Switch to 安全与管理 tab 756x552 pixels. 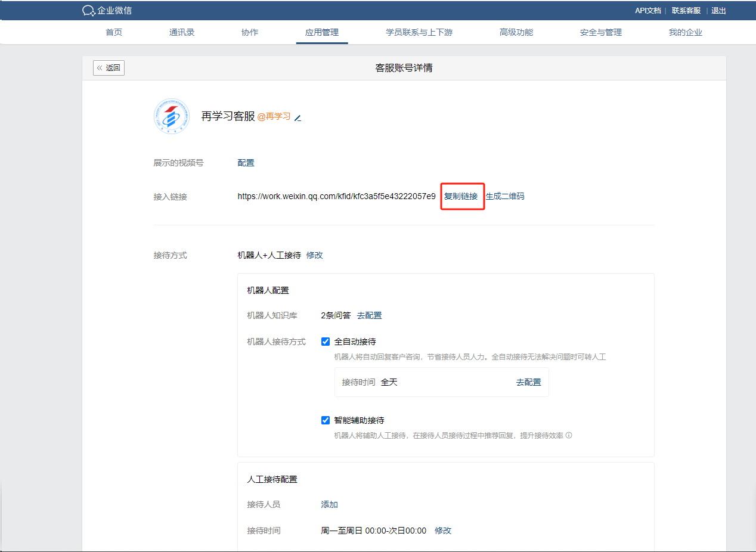601,32
